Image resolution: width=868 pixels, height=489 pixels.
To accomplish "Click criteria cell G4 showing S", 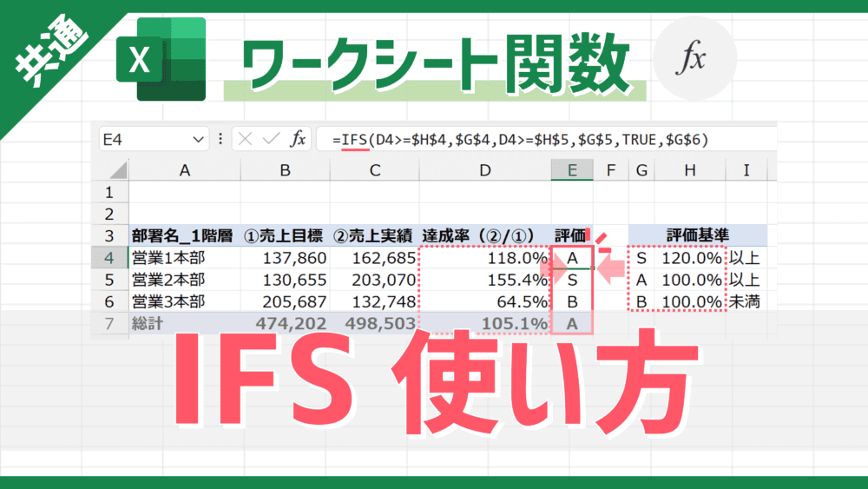I will pos(641,257).
